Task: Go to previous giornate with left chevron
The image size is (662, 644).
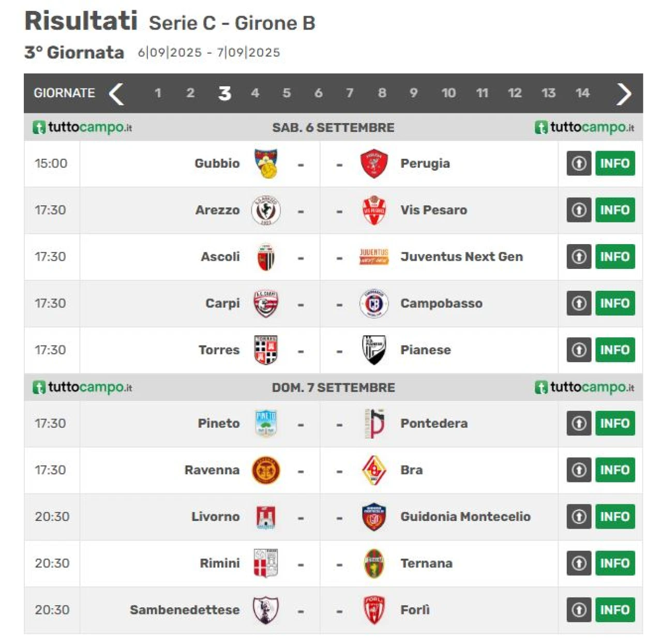Action: click(116, 94)
